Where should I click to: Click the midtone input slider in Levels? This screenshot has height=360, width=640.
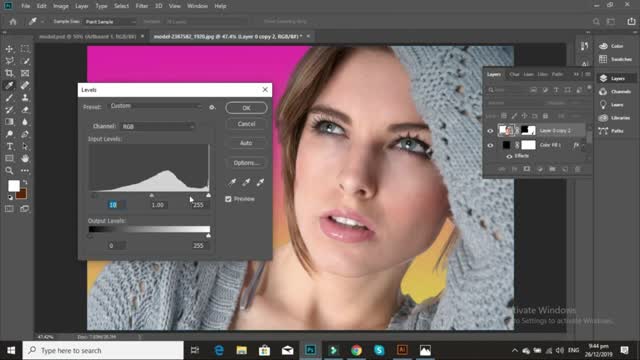(151, 196)
